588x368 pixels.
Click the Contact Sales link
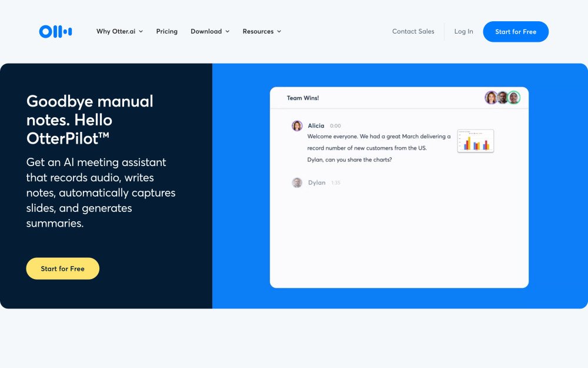coord(413,32)
